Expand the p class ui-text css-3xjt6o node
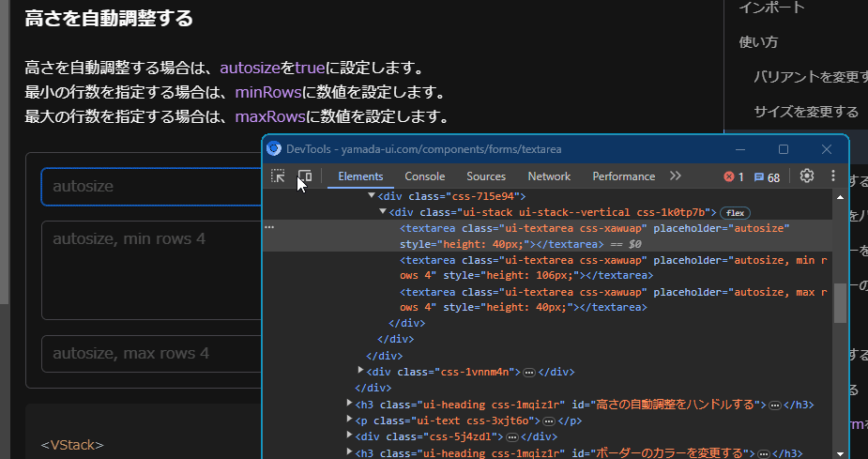Viewport: 868px width, 459px height. [x=349, y=419]
